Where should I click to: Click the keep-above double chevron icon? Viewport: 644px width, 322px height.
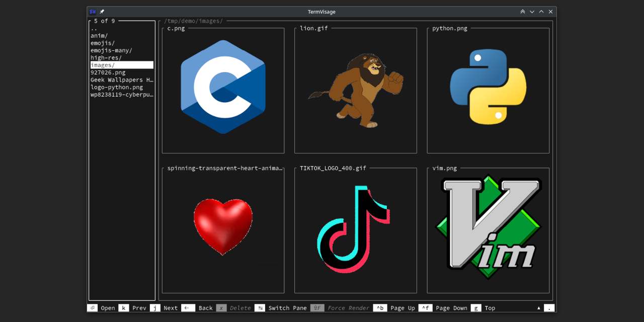(523, 12)
